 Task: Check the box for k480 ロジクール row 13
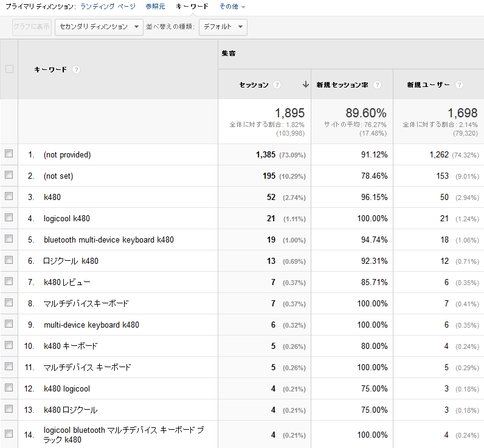click(9, 409)
